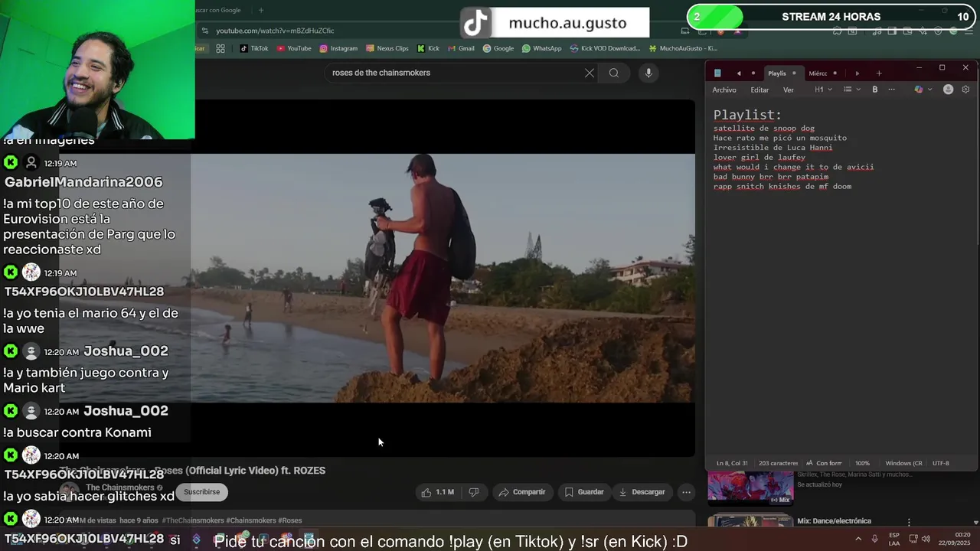Open taskbar microphone indicator

(874, 539)
